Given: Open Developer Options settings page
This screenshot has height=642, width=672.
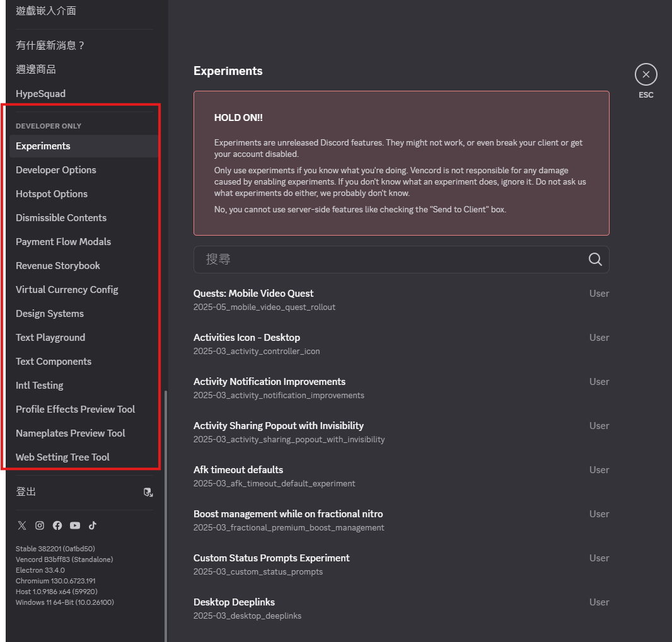Looking at the screenshot, I should 84,170.
